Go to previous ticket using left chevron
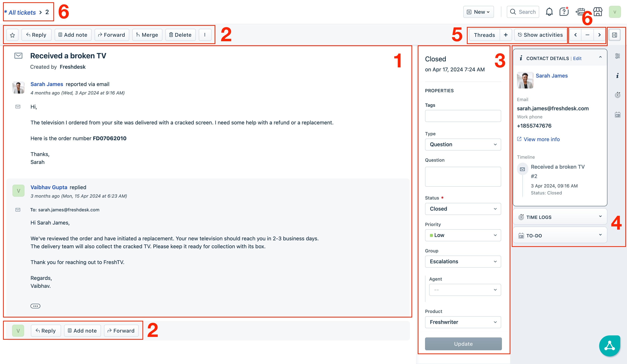The height and width of the screenshot is (364, 627). [x=575, y=35]
